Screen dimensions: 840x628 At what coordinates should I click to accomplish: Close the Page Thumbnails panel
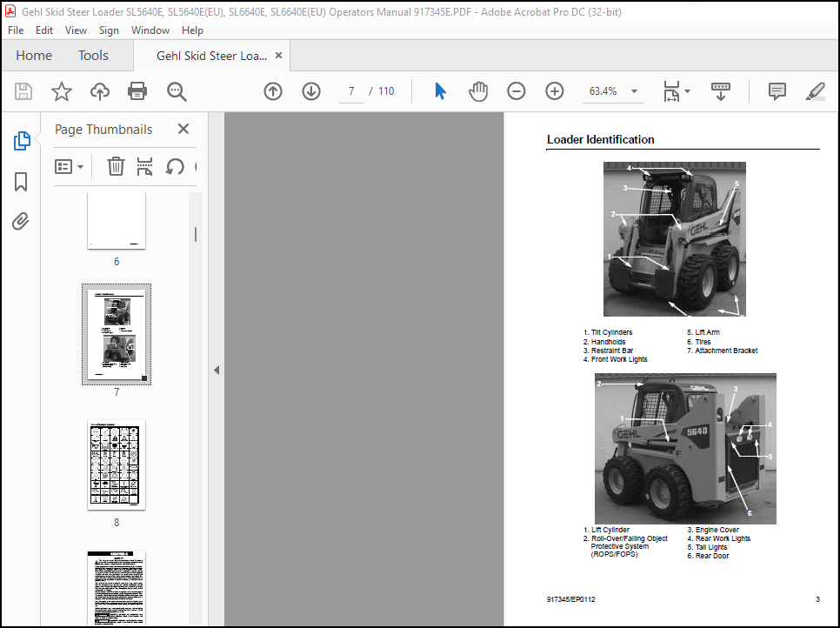click(183, 129)
